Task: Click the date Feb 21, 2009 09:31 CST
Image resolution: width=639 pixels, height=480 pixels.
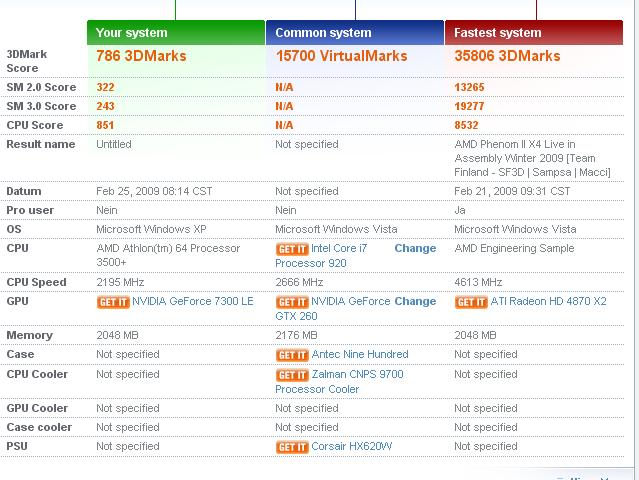Action: pyautogui.click(x=512, y=191)
